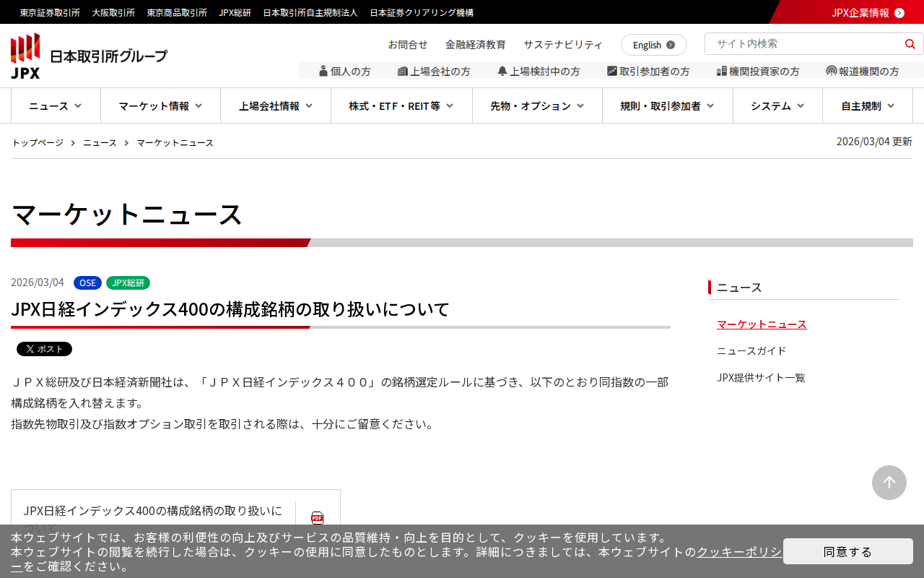Screen dimensions: 924x578
Task: Open the お問合せ link
Action: 408,44
